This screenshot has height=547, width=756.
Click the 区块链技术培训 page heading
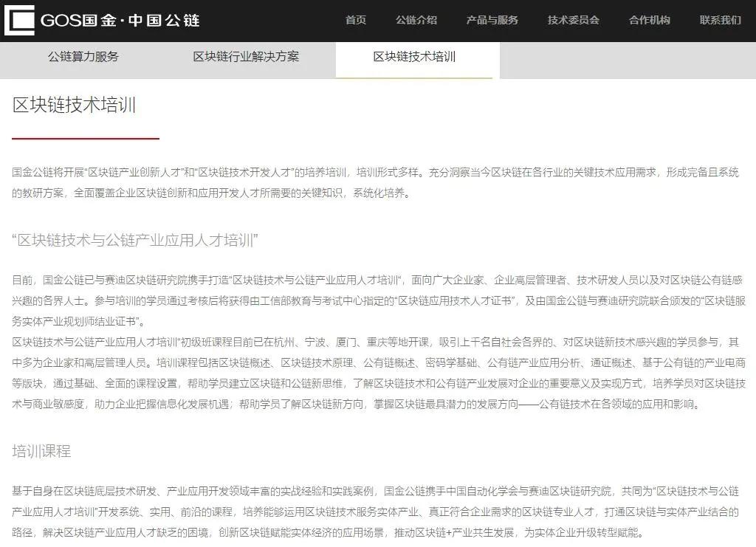pyautogui.click(x=80, y=105)
